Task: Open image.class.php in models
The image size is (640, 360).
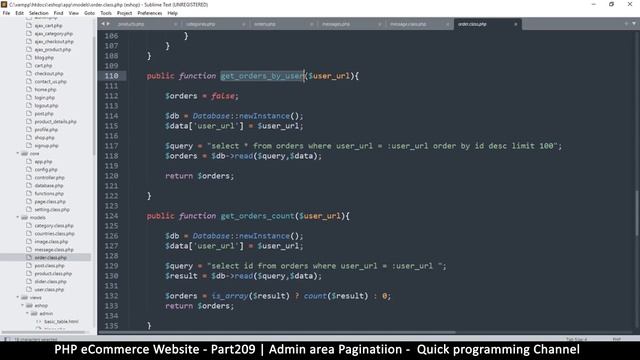Action: [51, 242]
